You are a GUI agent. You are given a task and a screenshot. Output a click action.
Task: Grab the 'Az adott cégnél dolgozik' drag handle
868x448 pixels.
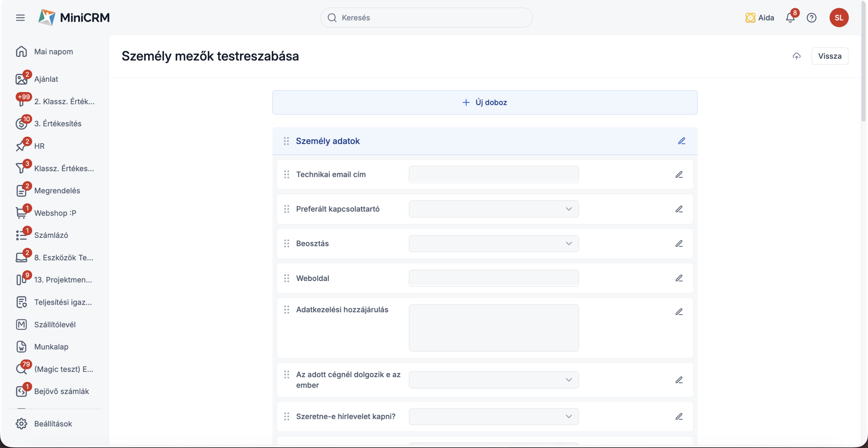[x=287, y=374]
